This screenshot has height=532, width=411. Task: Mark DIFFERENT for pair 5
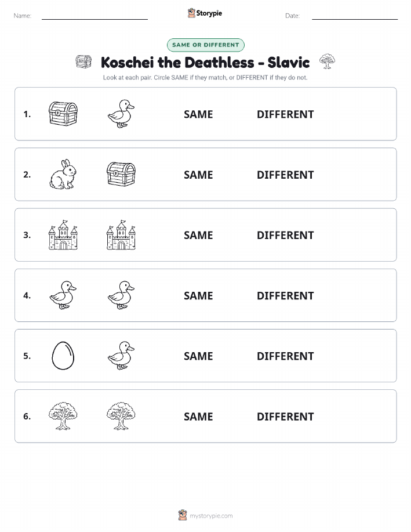[x=285, y=356]
